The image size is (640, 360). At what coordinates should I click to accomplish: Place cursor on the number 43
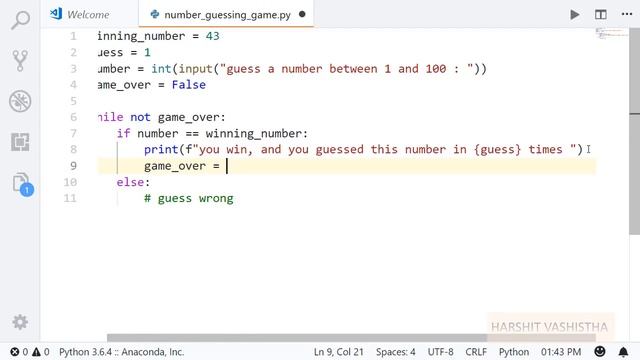tap(213, 36)
